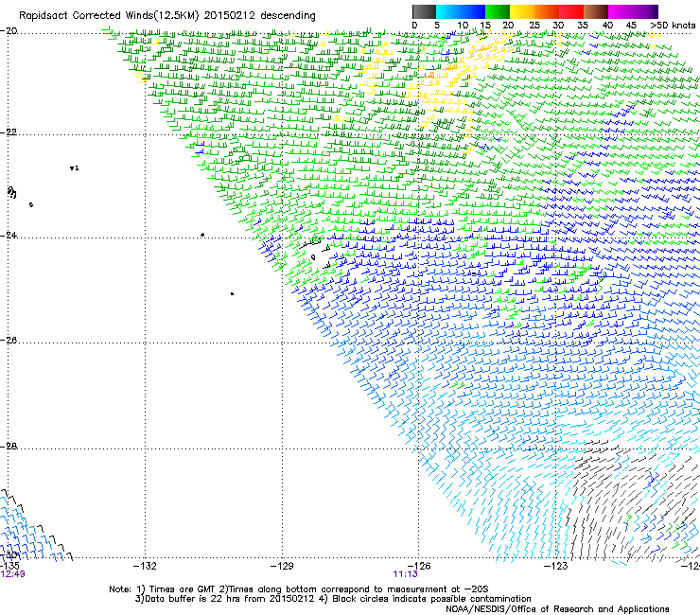700x615 pixels.
Task: Click the green 15-20 knots legend swatch
Action: tap(498, 11)
